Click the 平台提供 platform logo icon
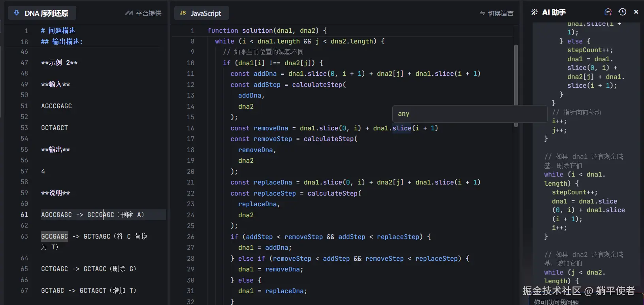Screen dimensions: 644x305 (129, 13)
